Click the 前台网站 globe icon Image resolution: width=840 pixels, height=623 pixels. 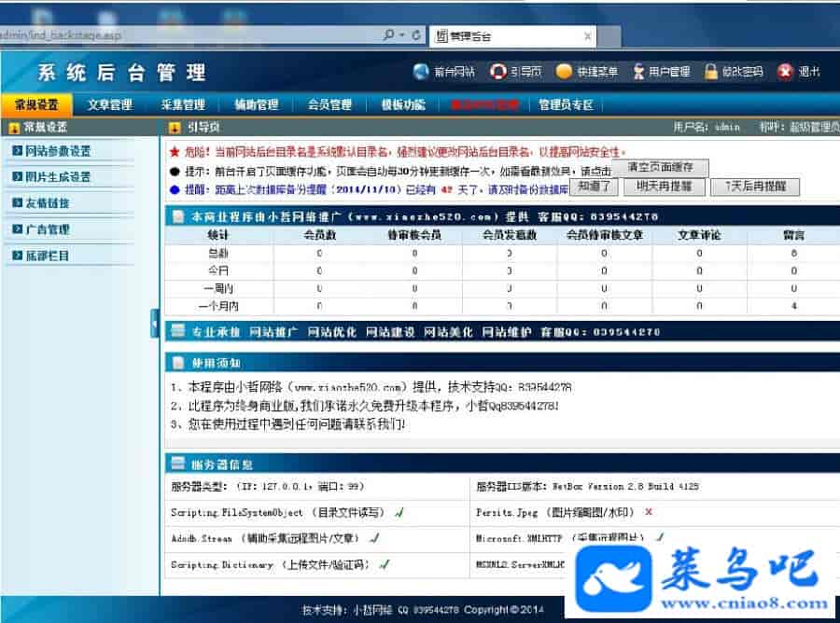[x=422, y=72]
